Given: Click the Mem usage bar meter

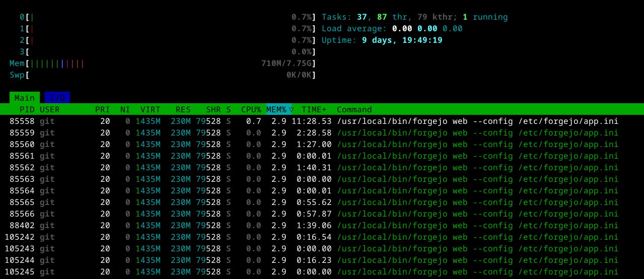Looking at the screenshot, I should [x=163, y=63].
